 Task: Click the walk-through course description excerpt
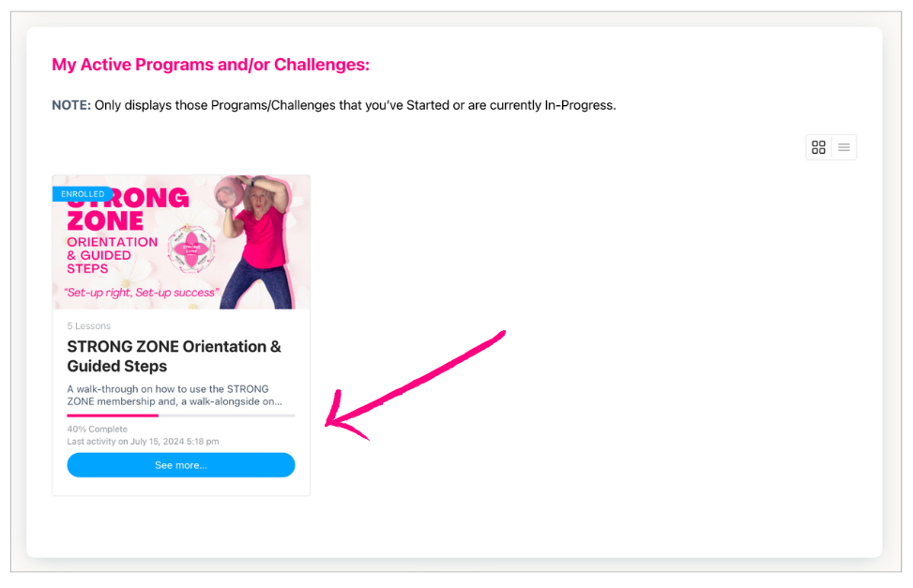175,396
